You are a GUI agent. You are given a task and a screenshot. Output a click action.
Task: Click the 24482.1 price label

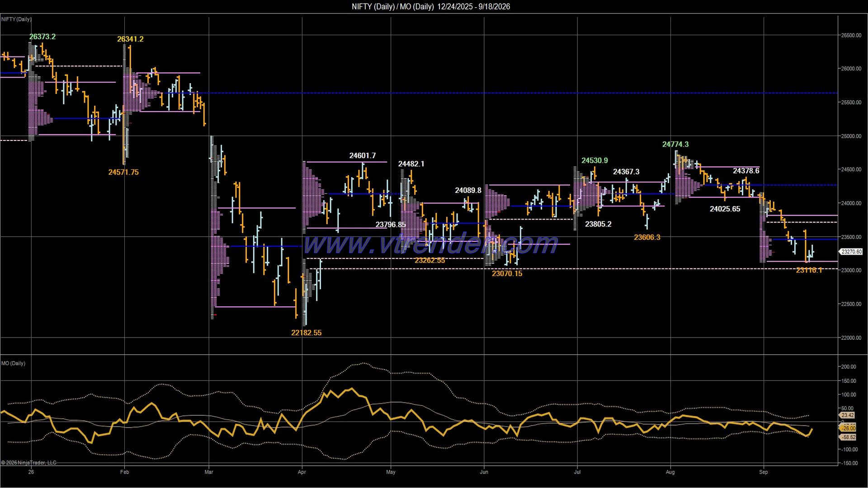[411, 164]
